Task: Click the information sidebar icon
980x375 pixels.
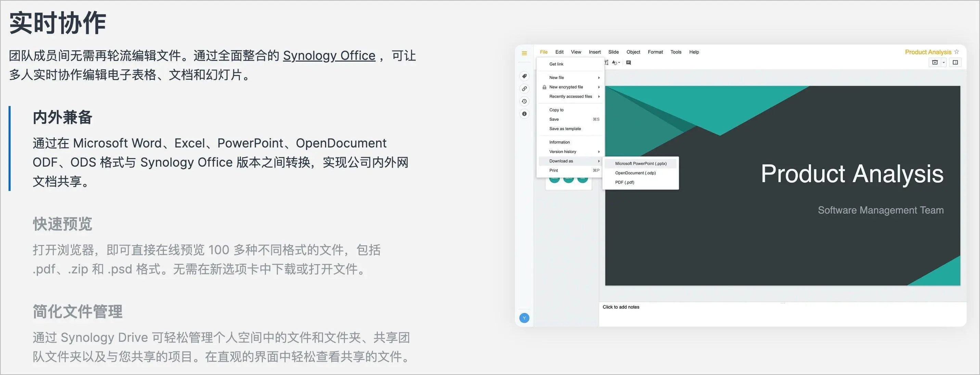Action: [524, 114]
